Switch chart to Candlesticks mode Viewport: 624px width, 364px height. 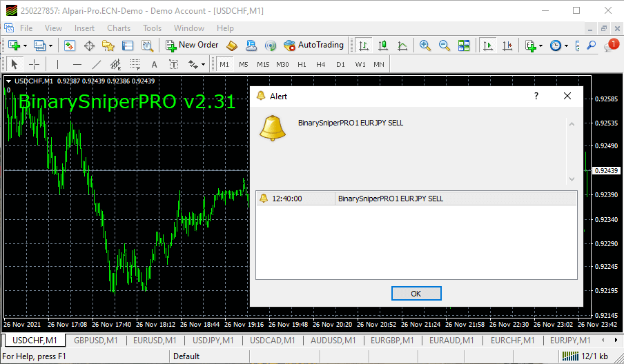(383, 45)
